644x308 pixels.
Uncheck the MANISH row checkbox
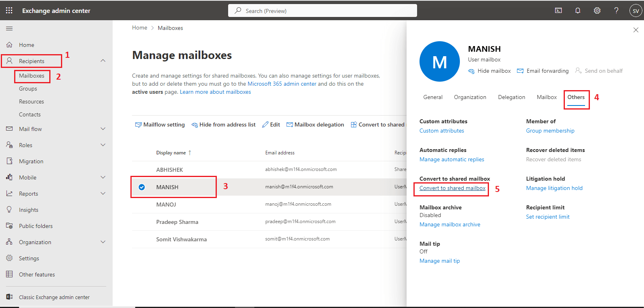142,187
